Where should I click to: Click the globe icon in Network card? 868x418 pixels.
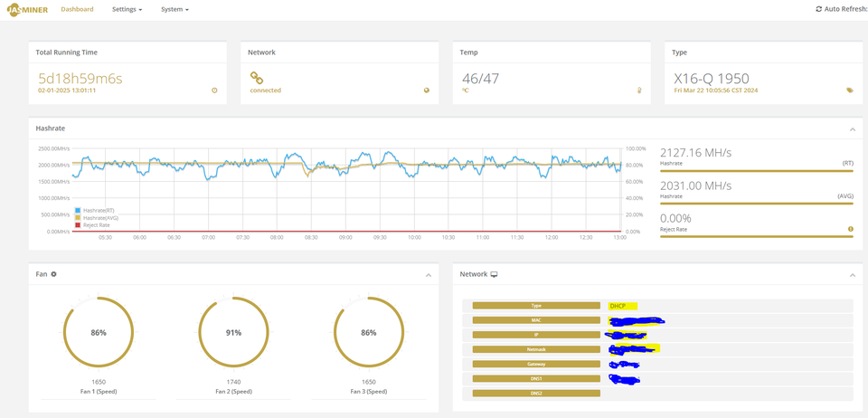pyautogui.click(x=427, y=90)
